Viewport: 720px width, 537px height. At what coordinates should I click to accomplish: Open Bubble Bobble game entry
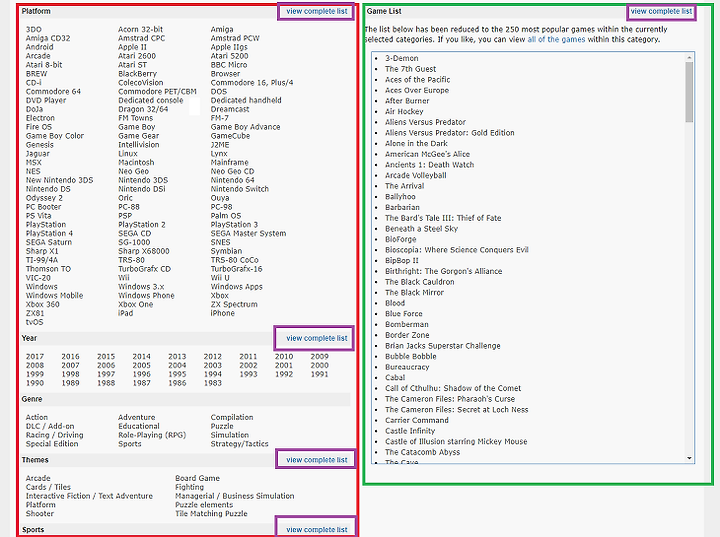[411, 356]
